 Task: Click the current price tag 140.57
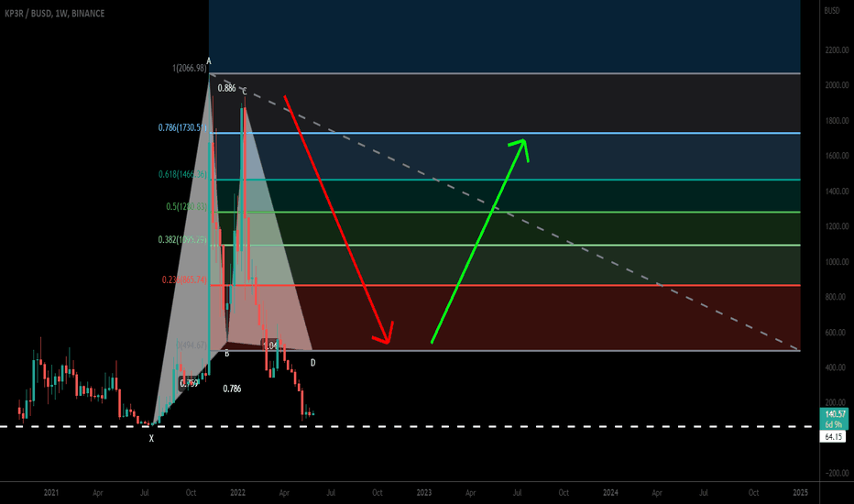tap(835, 414)
